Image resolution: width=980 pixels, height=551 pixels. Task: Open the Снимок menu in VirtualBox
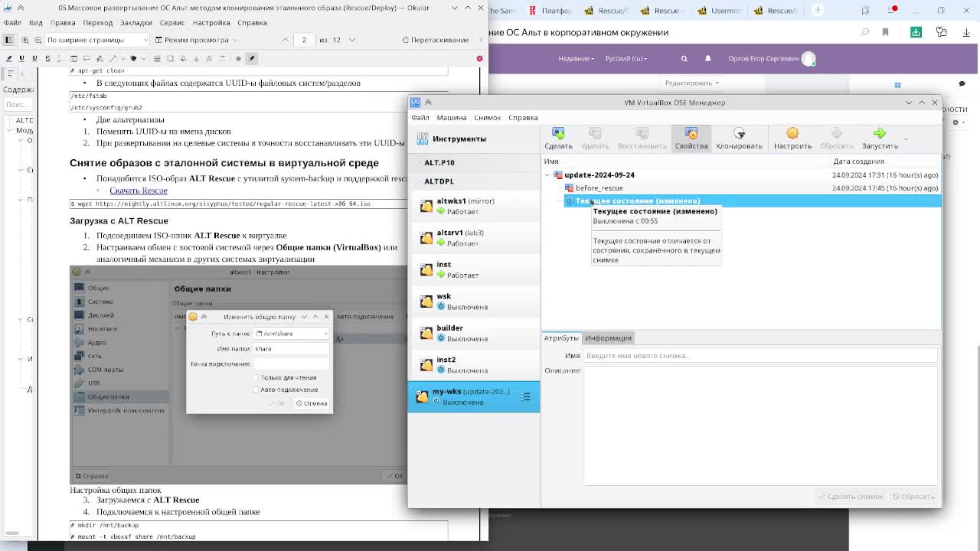(487, 118)
